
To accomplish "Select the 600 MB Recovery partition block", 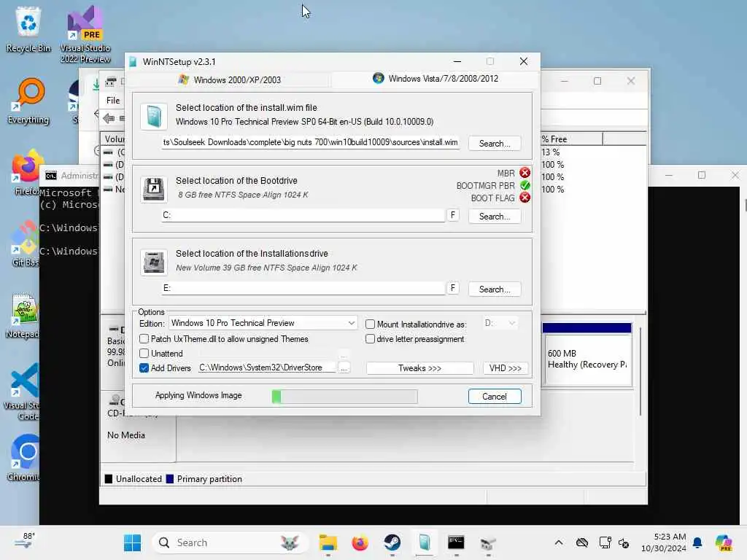I will click(x=587, y=355).
